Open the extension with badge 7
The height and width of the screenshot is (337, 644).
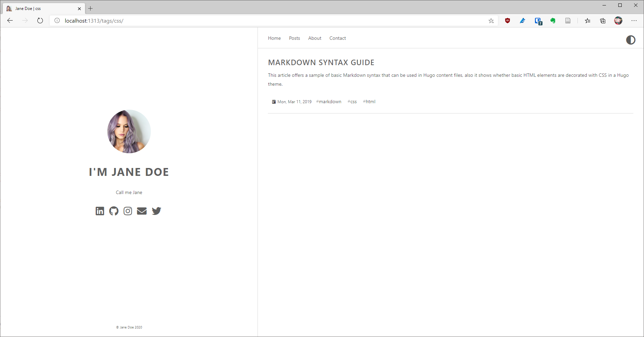click(x=538, y=21)
